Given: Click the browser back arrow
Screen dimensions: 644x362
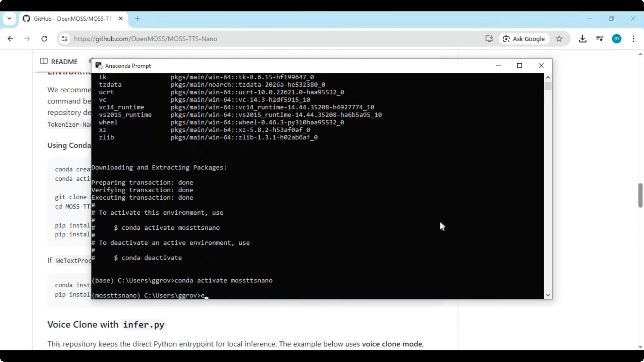Looking at the screenshot, I should (x=10, y=39).
